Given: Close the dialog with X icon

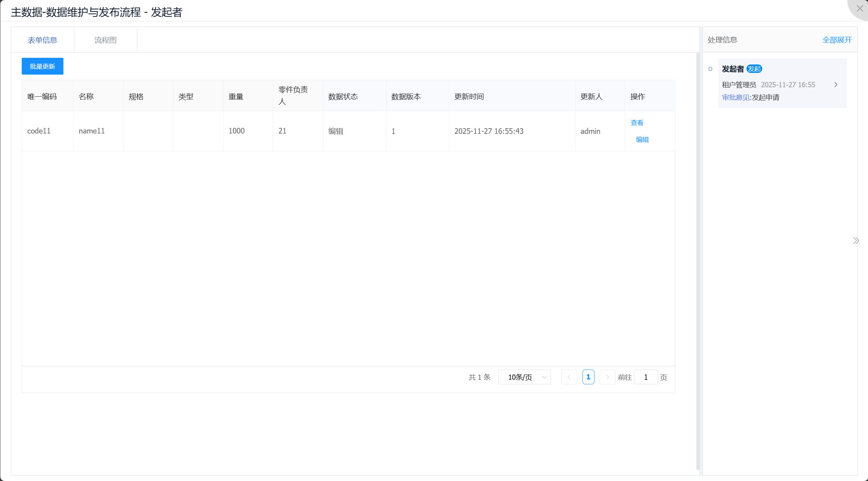Looking at the screenshot, I should click(x=860, y=8).
